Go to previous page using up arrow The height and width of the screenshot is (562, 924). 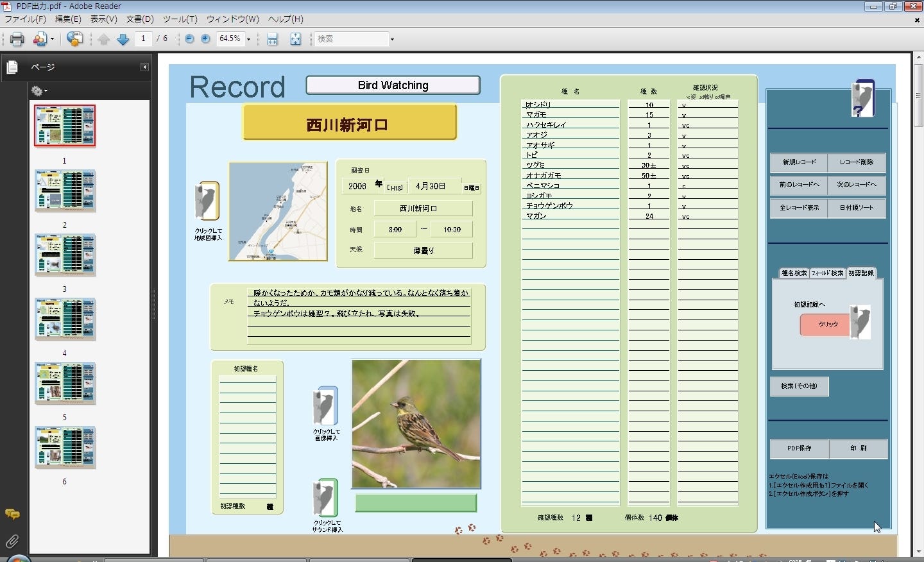tap(104, 39)
